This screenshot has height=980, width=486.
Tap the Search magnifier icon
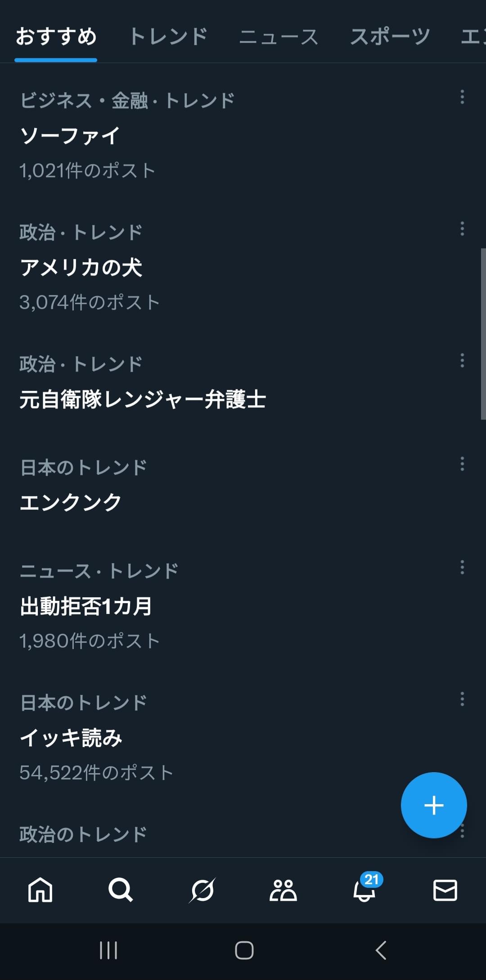(x=121, y=890)
